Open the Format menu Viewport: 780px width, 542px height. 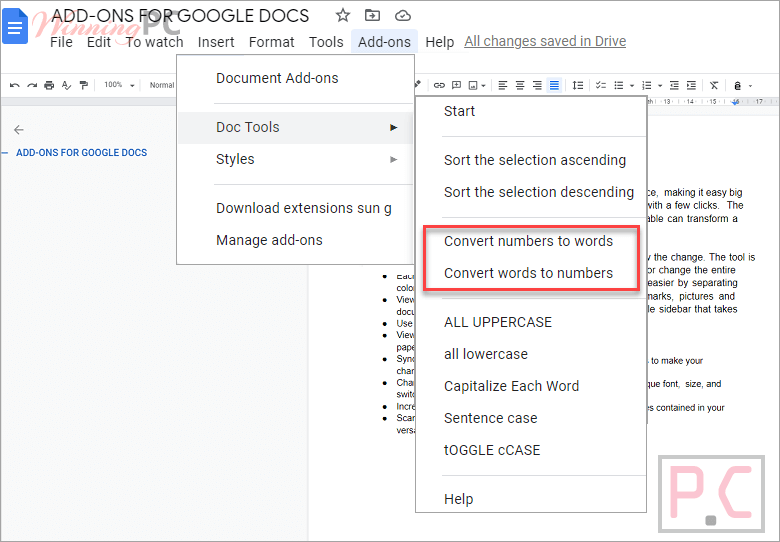coord(272,42)
